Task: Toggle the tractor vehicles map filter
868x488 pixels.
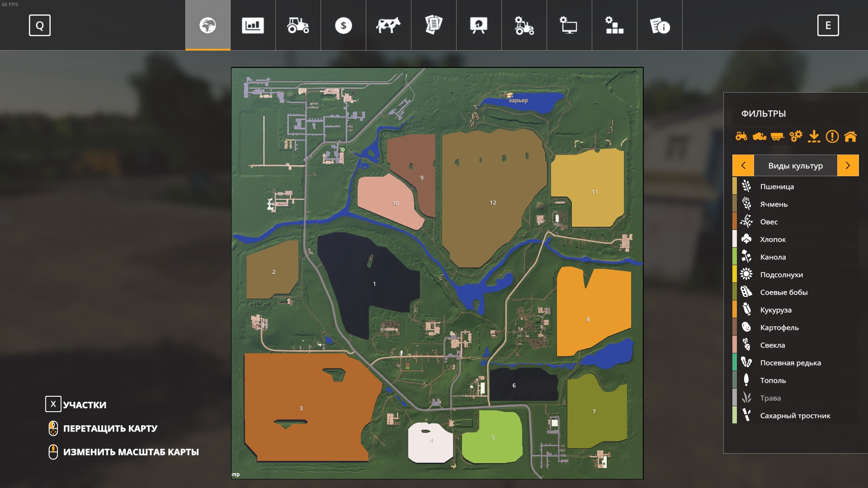Action: [741, 136]
